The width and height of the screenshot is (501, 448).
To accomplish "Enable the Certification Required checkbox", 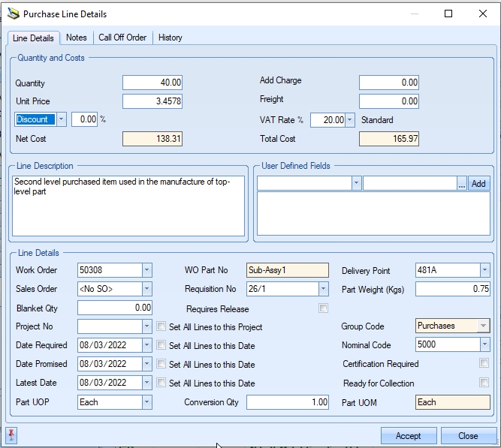I will pos(484,364).
